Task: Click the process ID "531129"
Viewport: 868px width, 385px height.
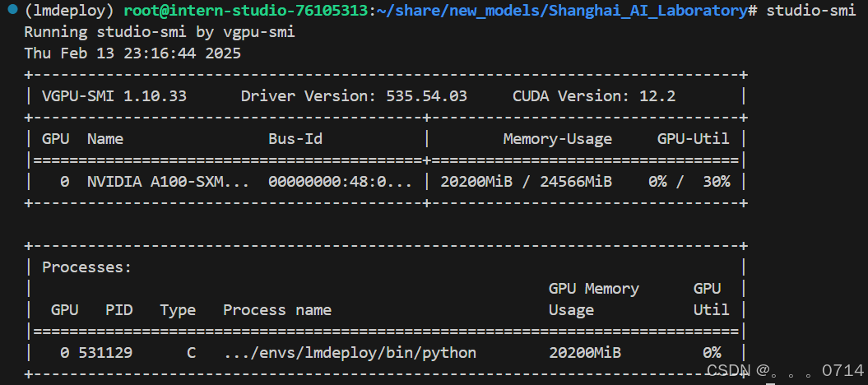Action: 105,352
